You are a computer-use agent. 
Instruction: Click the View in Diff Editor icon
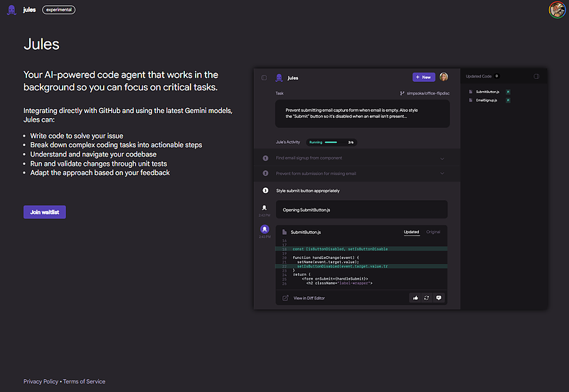286,298
